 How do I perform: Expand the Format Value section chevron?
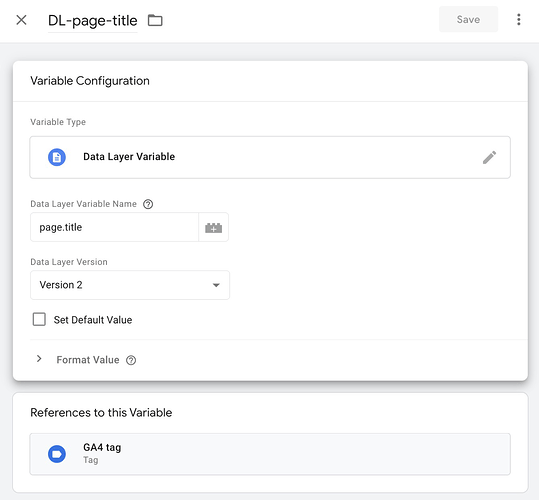(39, 359)
